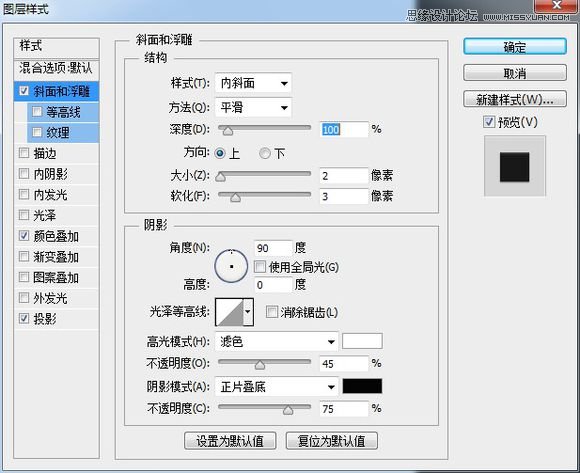Open the 样式(T) dropdown showing 内斜面

pyautogui.click(x=253, y=83)
